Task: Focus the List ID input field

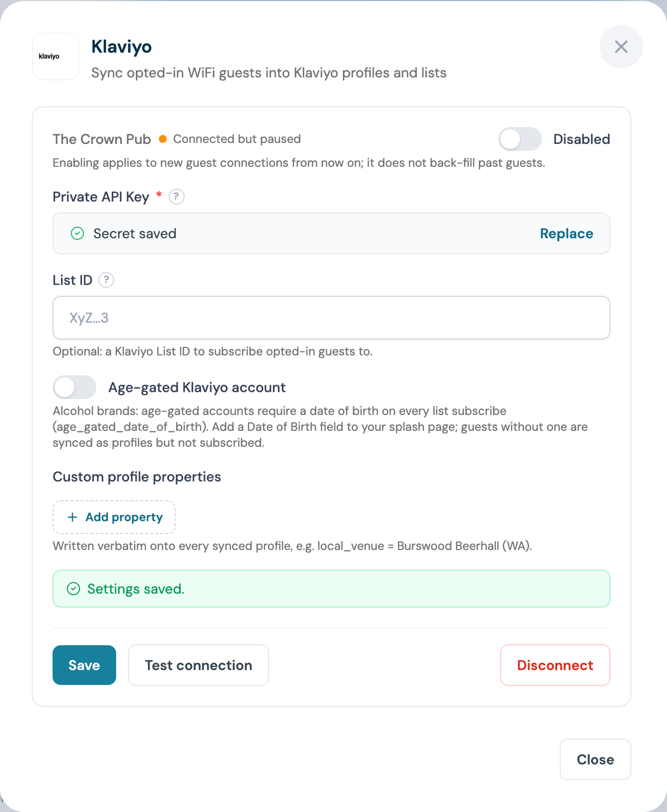Action: (331, 318)
